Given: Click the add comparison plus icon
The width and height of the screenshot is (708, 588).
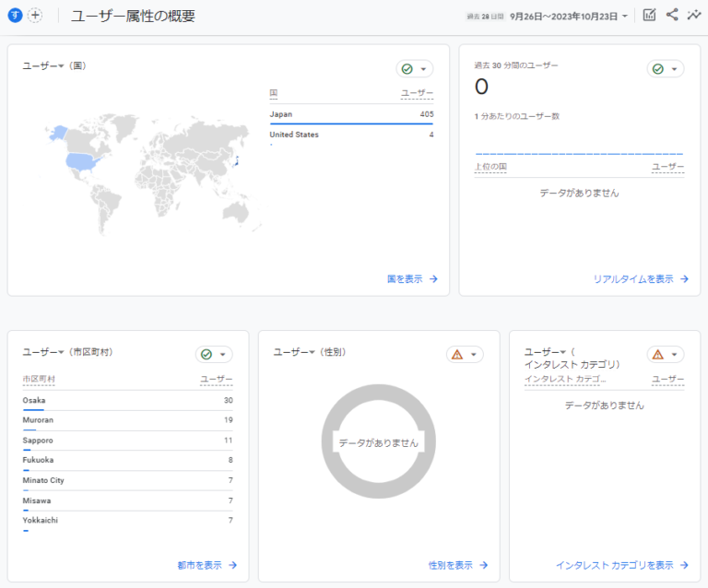Looking at the screenshot, I should coord(35,16).
